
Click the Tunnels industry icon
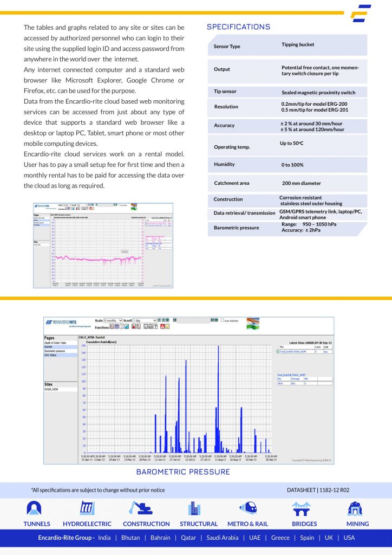tap(34, 507)
